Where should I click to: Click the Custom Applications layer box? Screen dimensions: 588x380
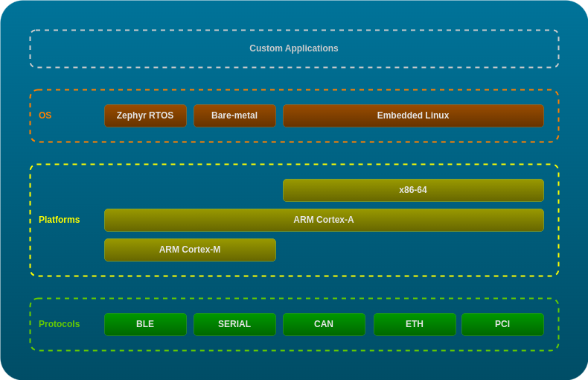coord(294,48)
